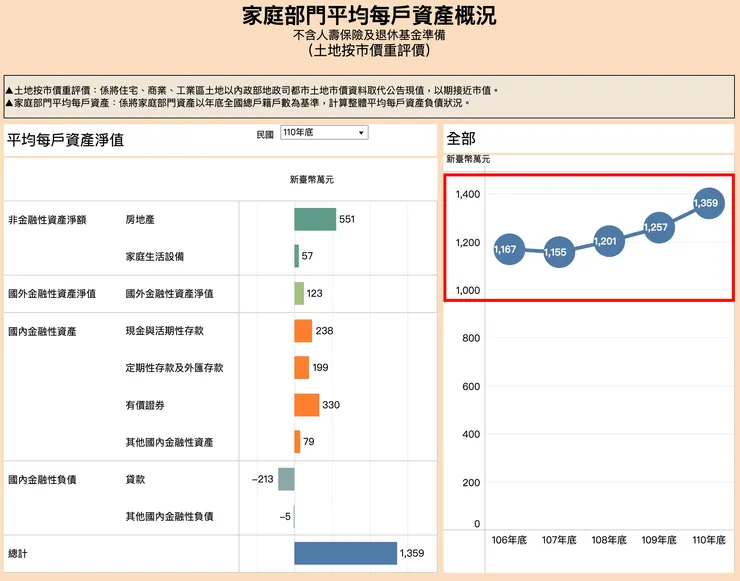Click the 1,155 data point on line chart
The image size is (740, 581).
(x=559, y=252)
